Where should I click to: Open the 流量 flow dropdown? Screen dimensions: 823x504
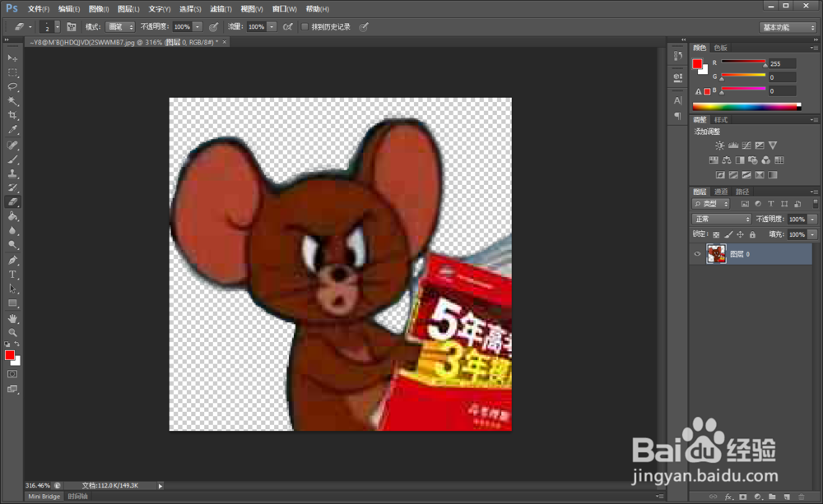point(272,27)
